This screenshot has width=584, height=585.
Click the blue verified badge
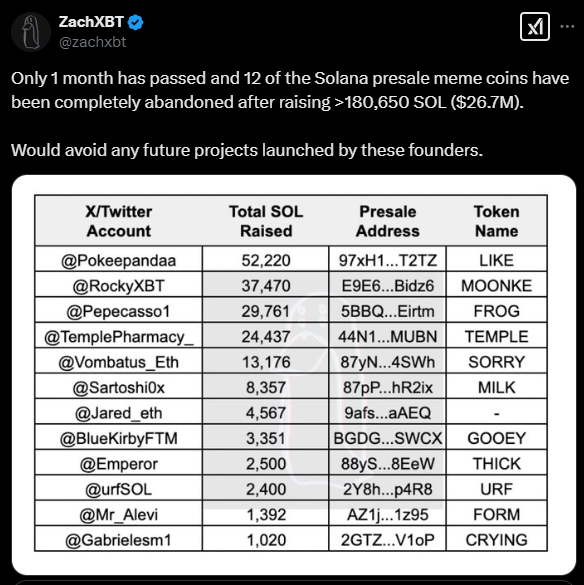click(x=135, y=22)
